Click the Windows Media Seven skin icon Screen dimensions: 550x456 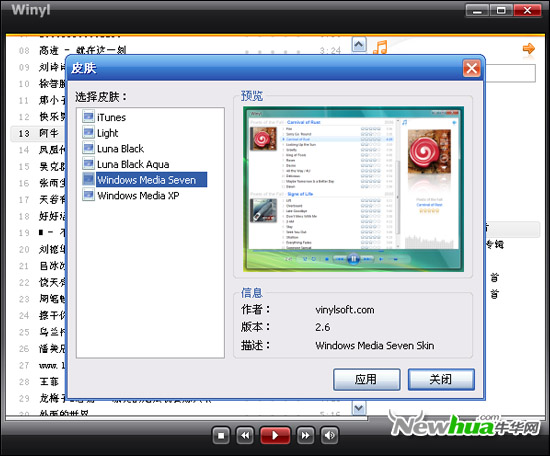click(x=88, y=179)
